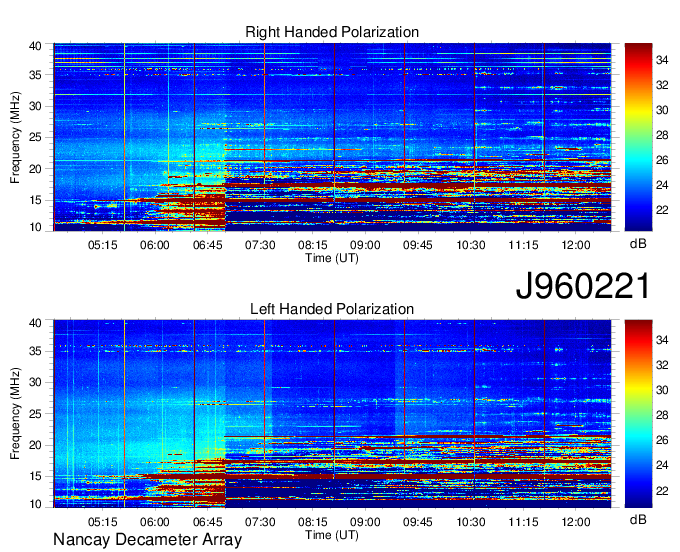Click 22 dB tick on Left Handed color bar
Screen dimensions: 680x552
point(662,491)
